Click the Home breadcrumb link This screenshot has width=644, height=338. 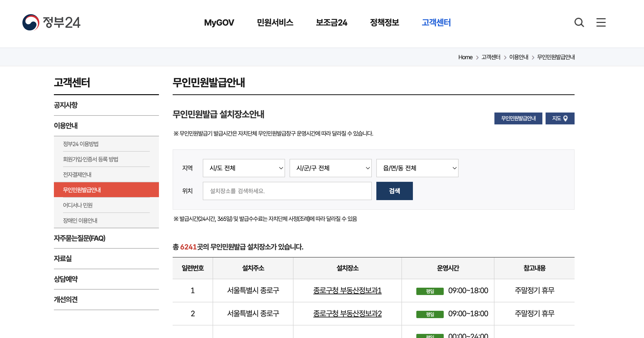(x=465, y=57)
